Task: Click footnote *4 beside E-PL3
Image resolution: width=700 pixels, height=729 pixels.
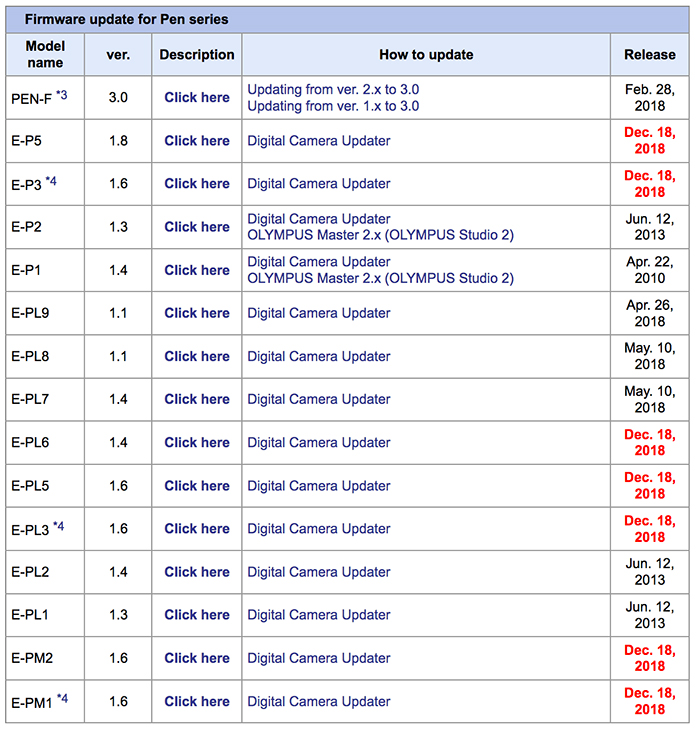Action: pos(59,526)
